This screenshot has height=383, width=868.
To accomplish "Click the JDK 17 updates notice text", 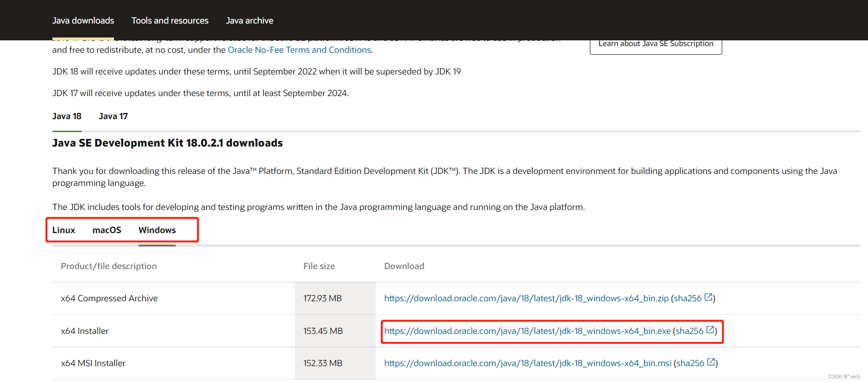I will 201,93.
